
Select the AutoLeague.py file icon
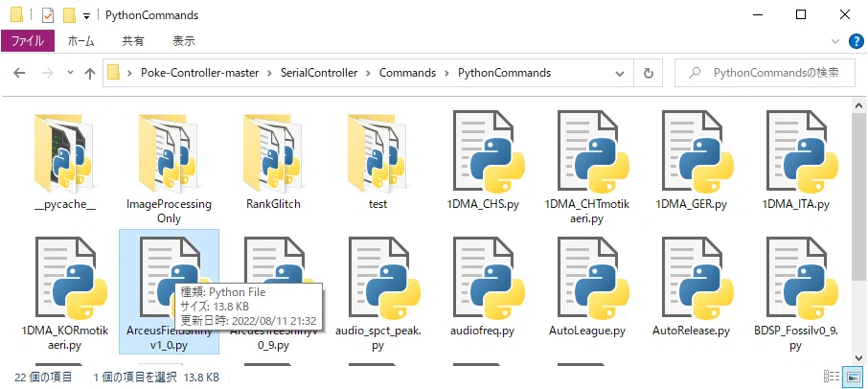[x=593, y=279]
